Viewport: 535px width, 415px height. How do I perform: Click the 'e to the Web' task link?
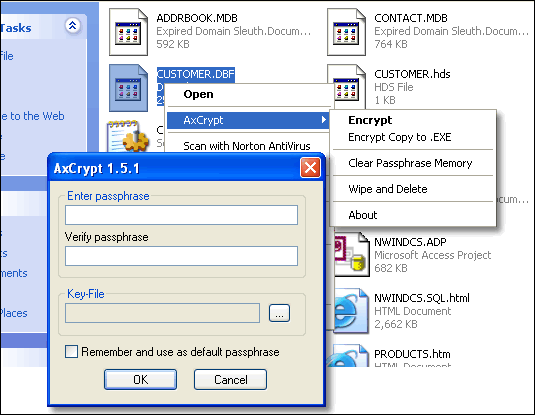(x=33, y=116)
